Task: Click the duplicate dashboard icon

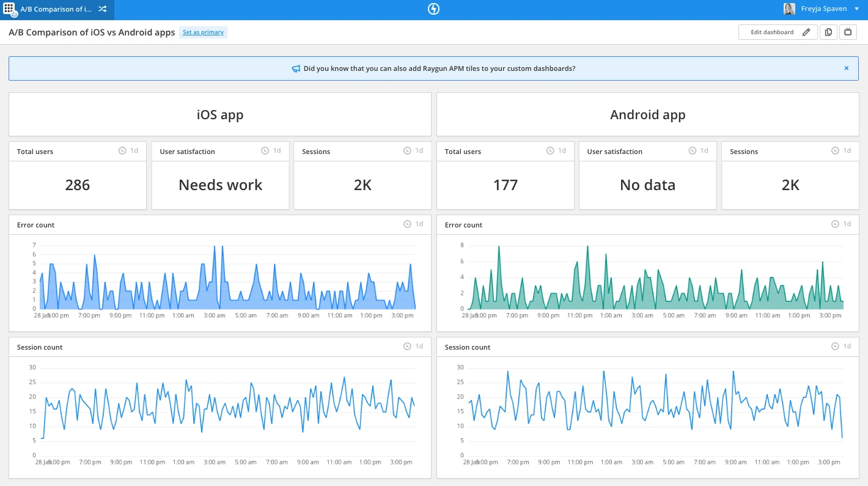Action: [x=828, y=32]
